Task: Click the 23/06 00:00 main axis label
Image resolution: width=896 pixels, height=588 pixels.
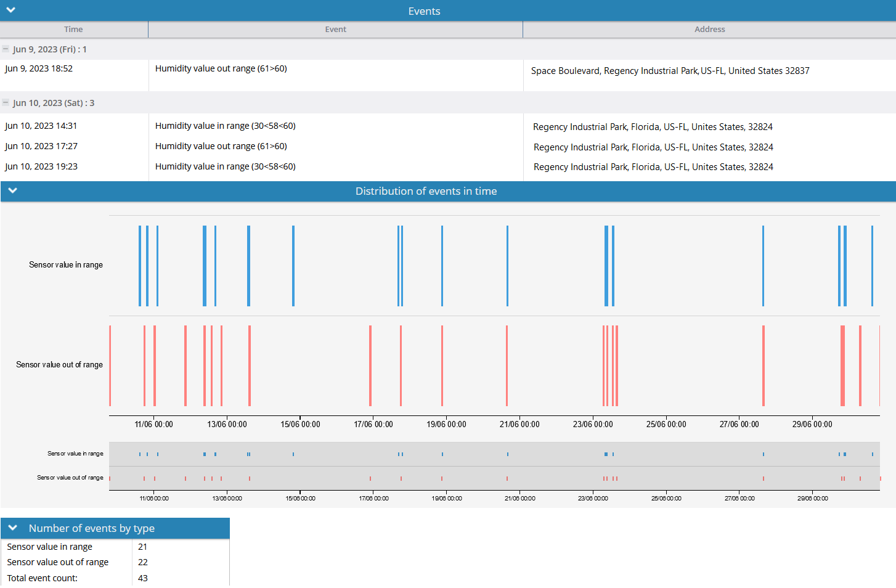Action: (593, 424)
